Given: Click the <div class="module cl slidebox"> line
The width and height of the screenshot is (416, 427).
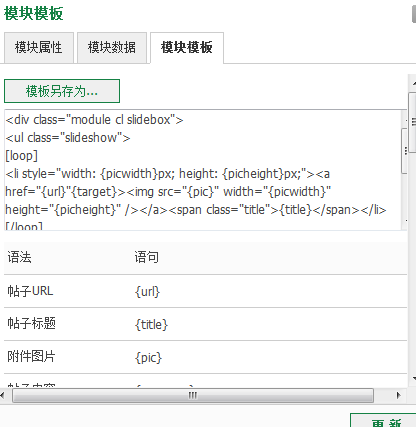Looking at the screenshot, I should (x=94, y=120).
